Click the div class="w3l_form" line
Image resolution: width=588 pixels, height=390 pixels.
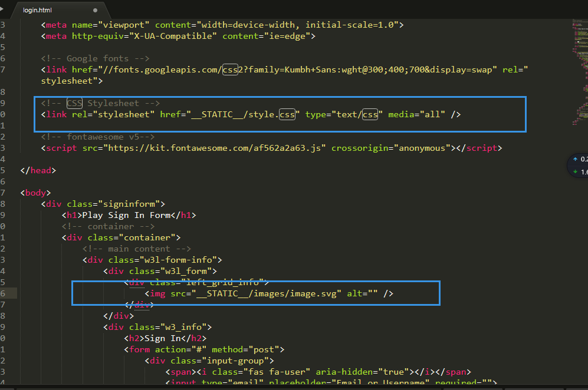(x=160, y=271)
